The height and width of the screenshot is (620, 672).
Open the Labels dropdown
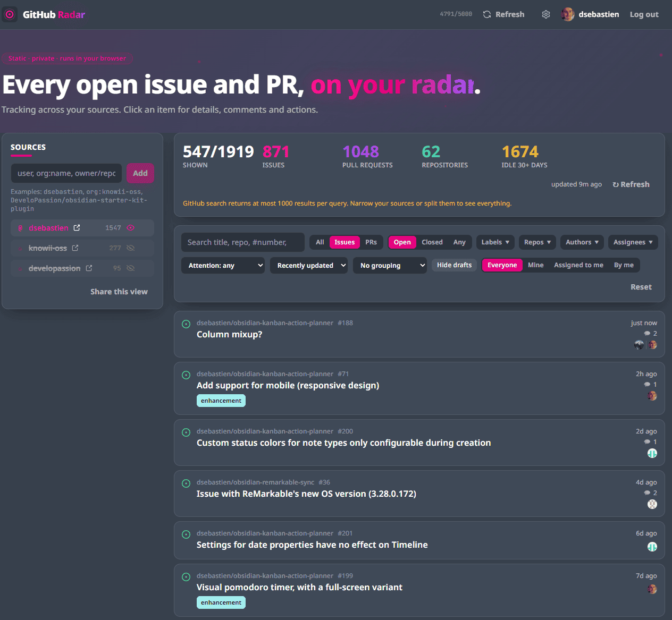495,242
